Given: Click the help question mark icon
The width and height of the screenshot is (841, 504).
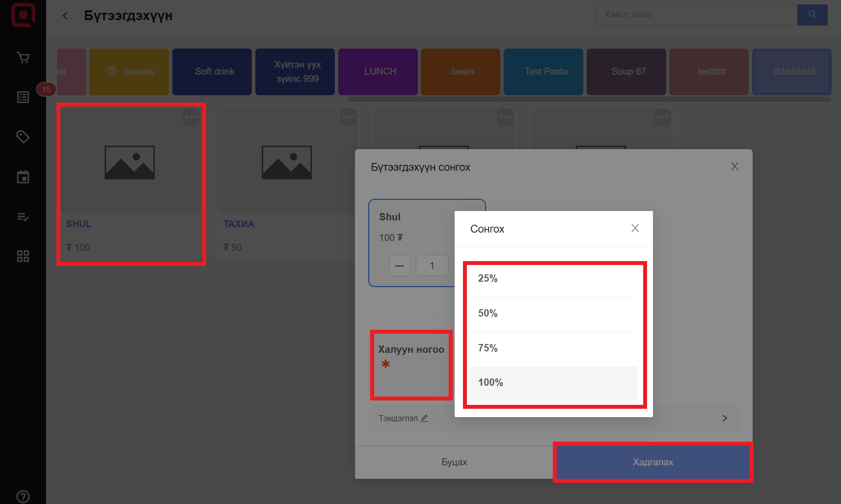Looking at the screenshot, I should 23,496.
